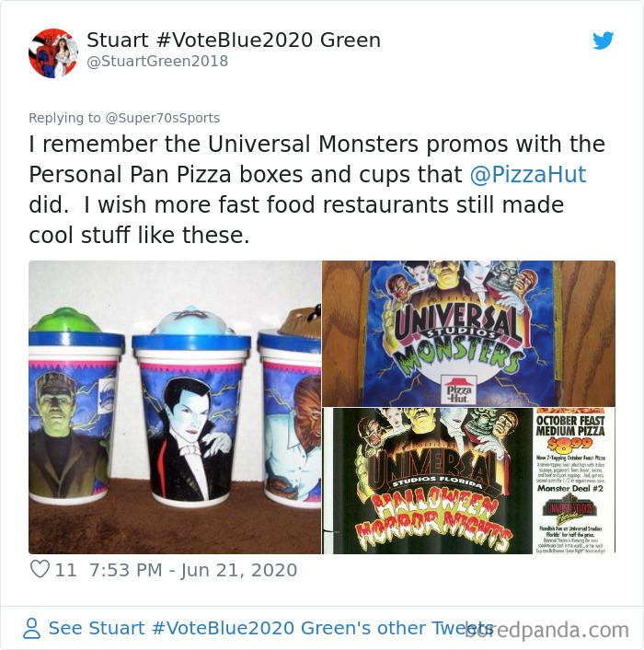
Task: Open the @PizzaHut mention link
Action: (x=528, y=174)
